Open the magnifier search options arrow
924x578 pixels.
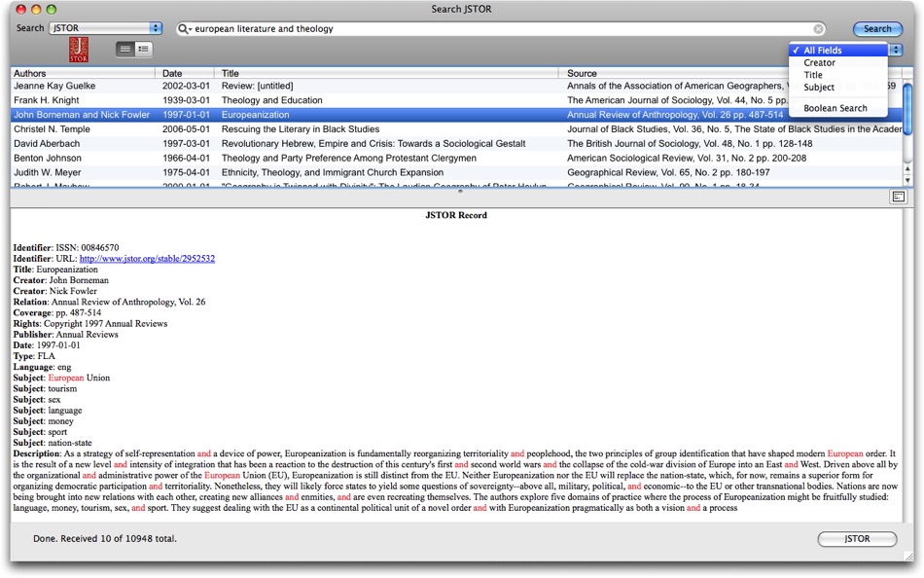185,28
